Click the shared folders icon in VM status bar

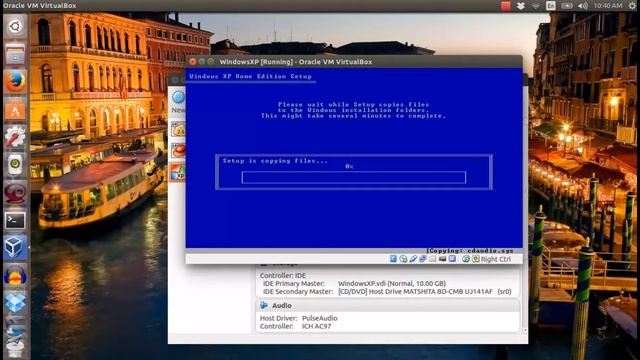click(x=432, y=259)
